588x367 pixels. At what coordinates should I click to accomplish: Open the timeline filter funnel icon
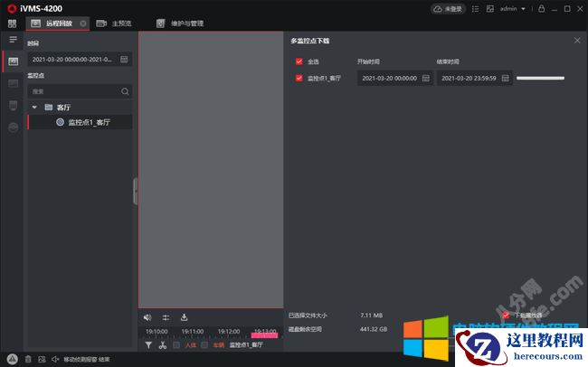click(148, 345)
